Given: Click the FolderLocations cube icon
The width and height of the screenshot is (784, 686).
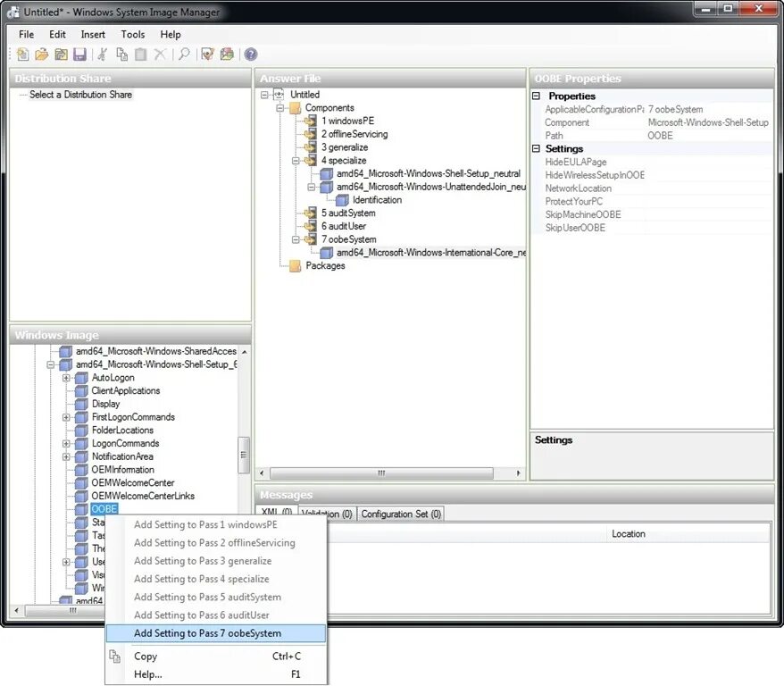Looking at the screenshot, I should tap(81, 430).
